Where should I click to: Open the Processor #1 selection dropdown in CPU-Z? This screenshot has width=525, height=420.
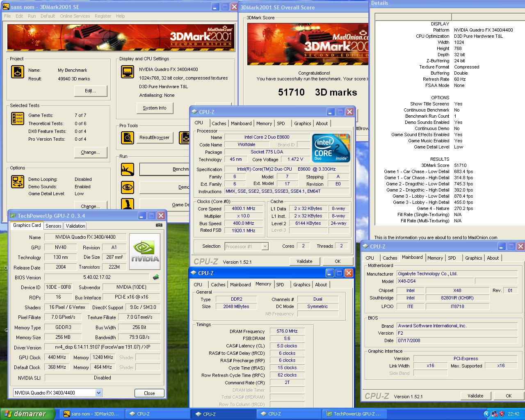tap(265, 246)
